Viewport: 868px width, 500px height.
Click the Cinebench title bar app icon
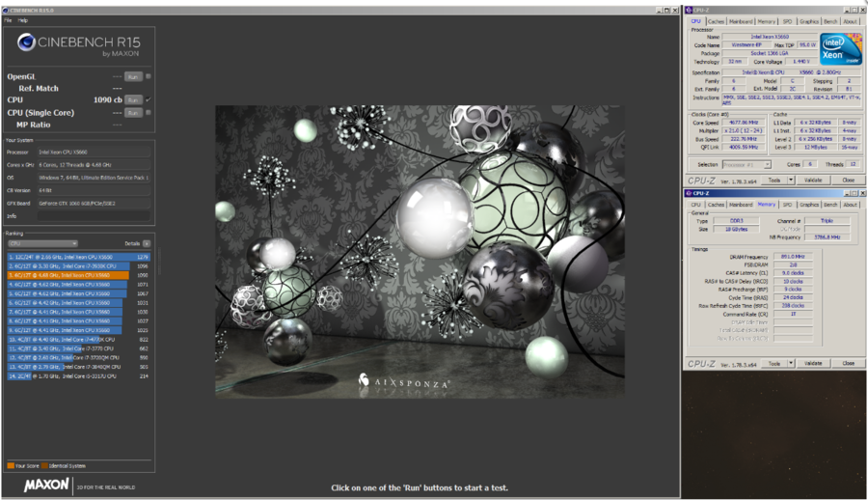tap(6, 10)
